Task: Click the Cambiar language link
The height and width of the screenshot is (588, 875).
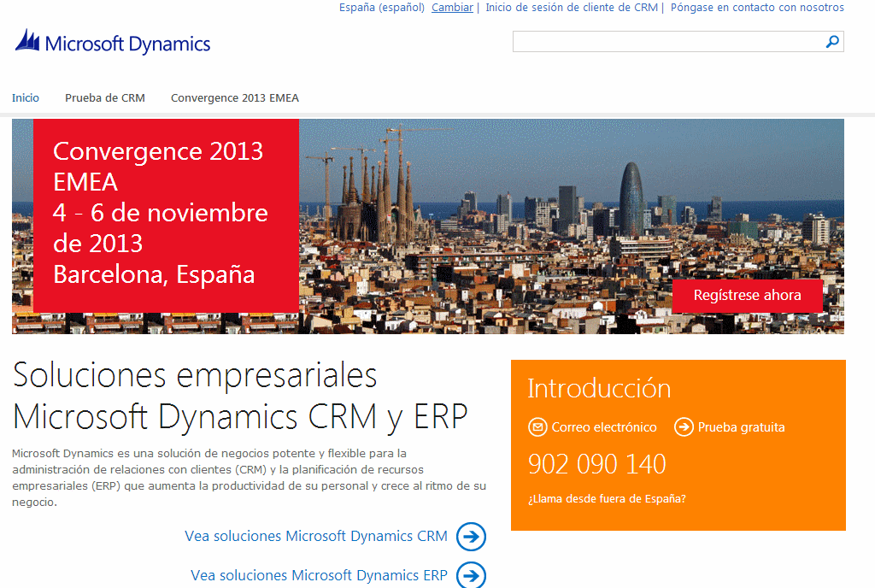Action: [452, 8]
